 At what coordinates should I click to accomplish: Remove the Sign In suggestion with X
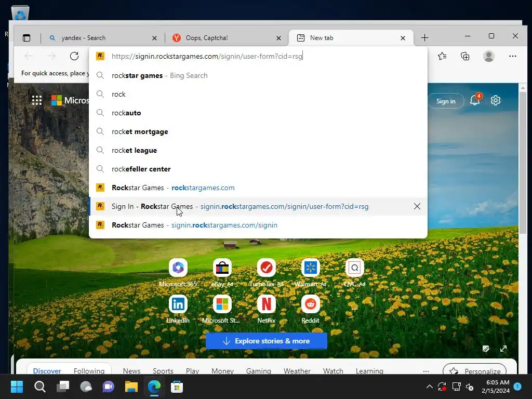click(x=417, y=206)
